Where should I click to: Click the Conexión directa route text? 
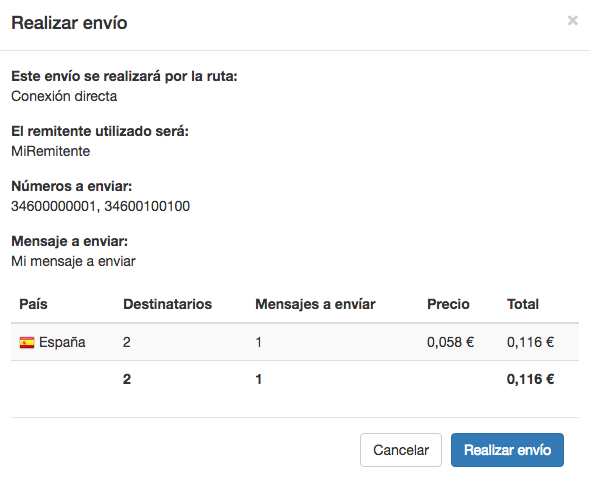[x=64, y=96]
